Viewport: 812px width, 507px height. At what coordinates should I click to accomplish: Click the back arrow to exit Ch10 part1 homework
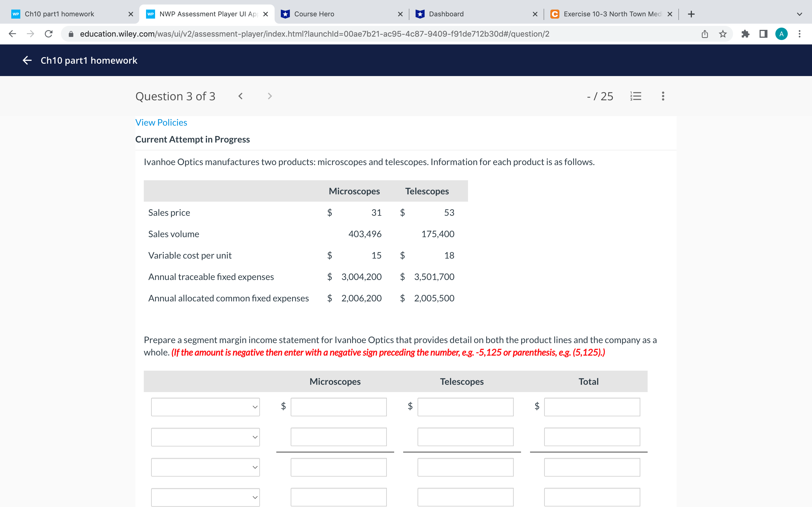[27, 60]
